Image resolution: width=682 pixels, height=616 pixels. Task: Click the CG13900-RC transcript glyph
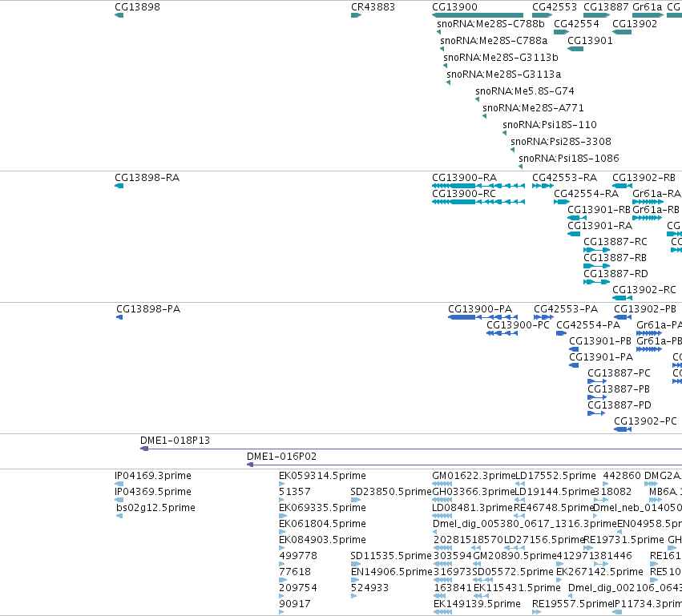[x=478, y=202]
